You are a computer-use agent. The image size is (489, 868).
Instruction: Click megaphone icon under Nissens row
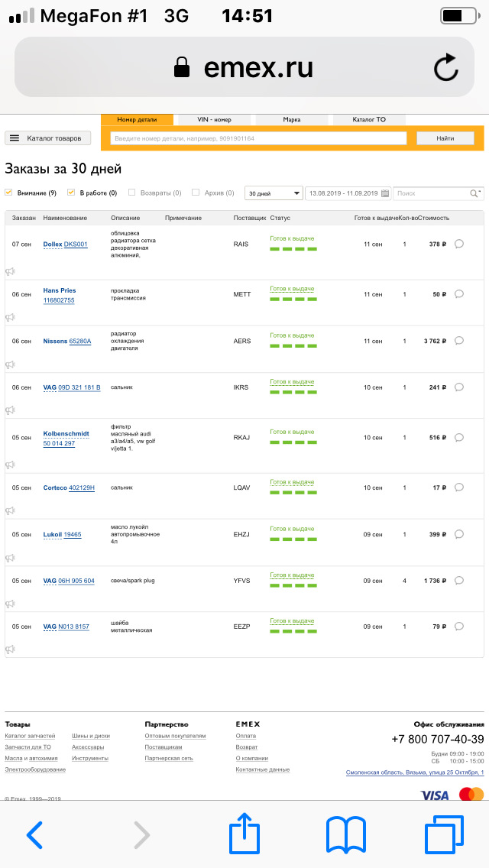pyautogui.click(x=10, y=364)
